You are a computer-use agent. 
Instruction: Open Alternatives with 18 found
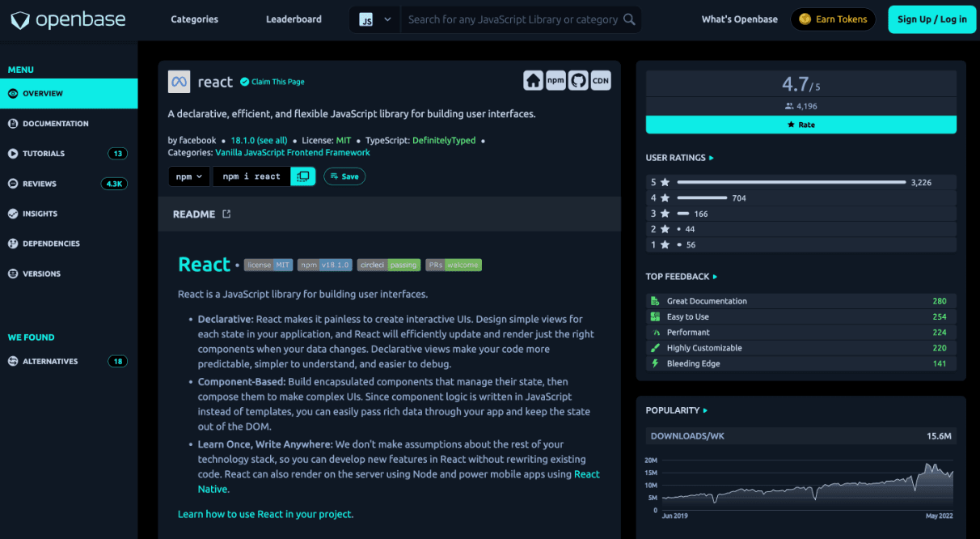pyautogui.click(x=69, y=361)
